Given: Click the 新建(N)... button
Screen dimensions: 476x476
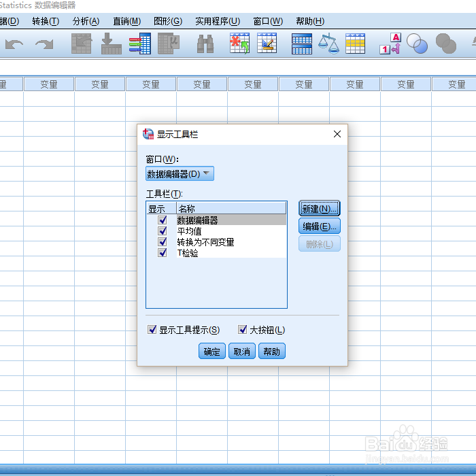Looking at the screenshot, I should click(320, 208).
